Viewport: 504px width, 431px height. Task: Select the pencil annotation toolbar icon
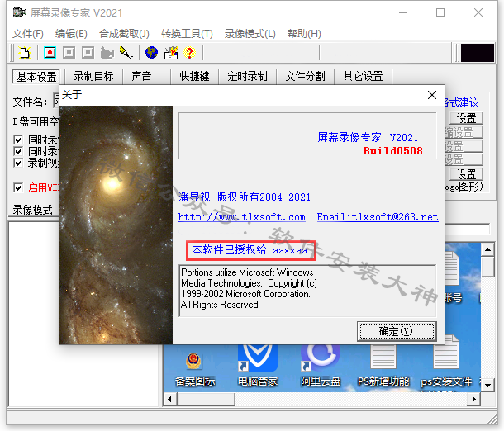(x=126, y=53)
